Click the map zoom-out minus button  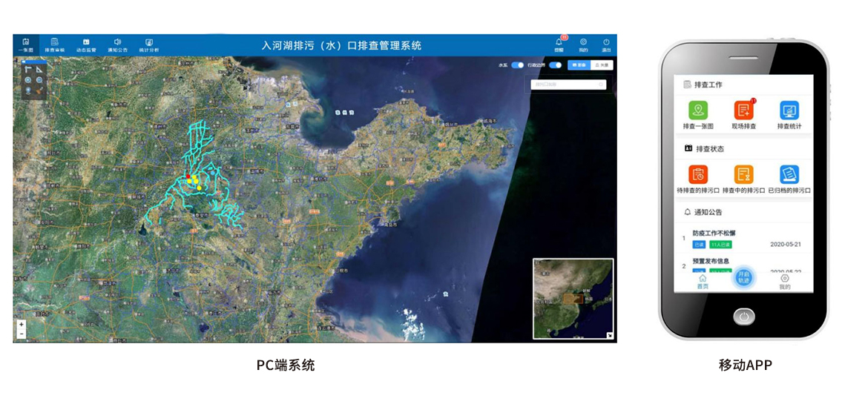[22, 334]
